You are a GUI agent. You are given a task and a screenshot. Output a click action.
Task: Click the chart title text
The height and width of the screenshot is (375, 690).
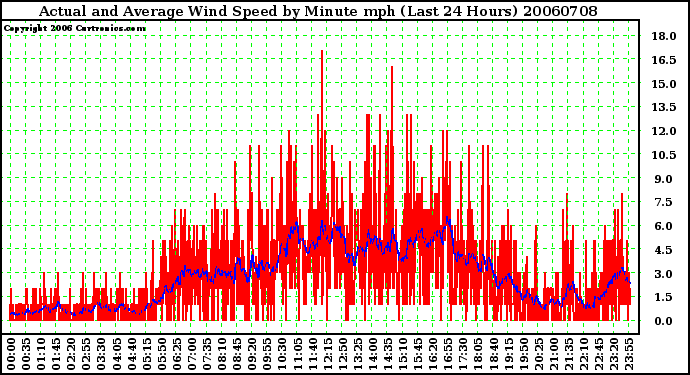click(x=318, y=11)
